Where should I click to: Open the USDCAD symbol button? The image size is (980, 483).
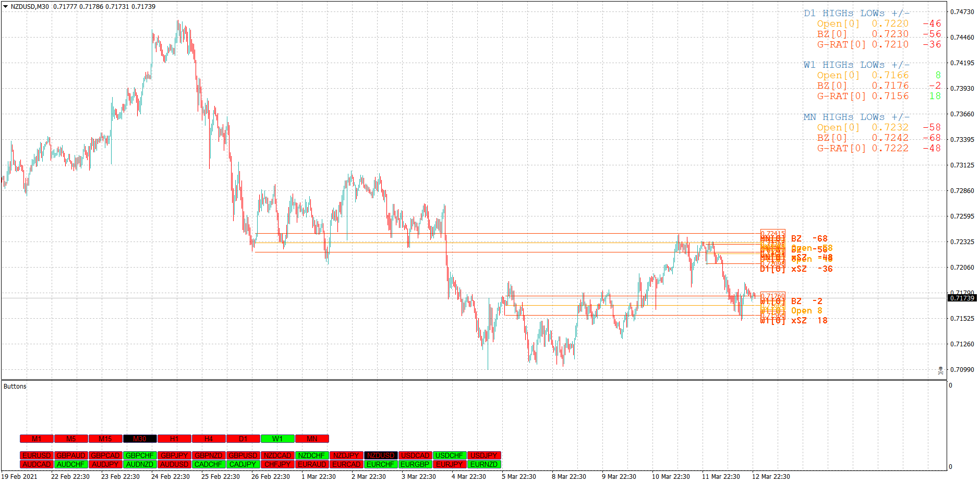[x=415, y=455]
